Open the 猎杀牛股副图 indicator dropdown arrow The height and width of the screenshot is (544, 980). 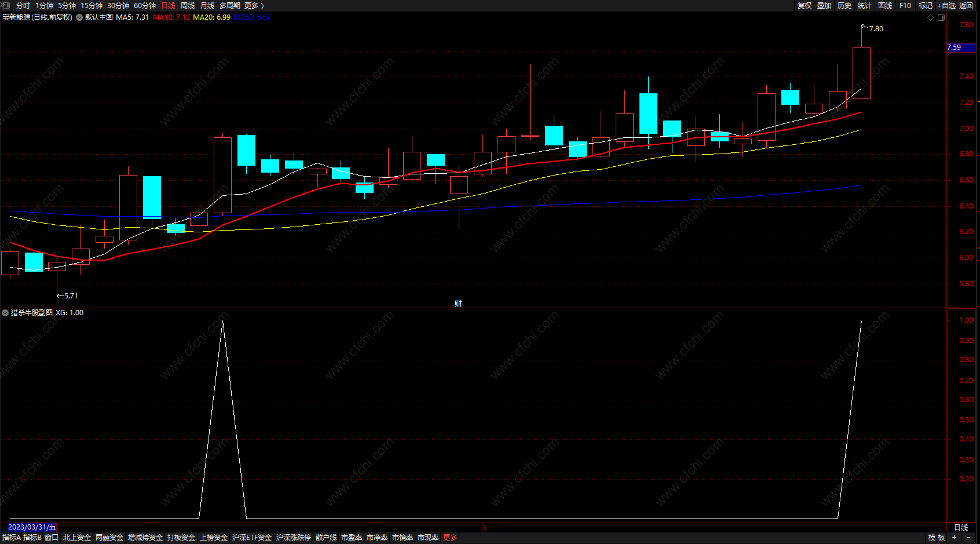[5, 313]
